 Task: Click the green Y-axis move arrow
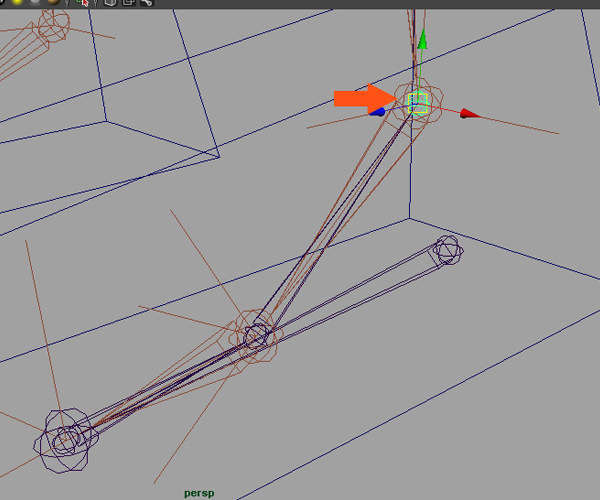pos(422,39)
